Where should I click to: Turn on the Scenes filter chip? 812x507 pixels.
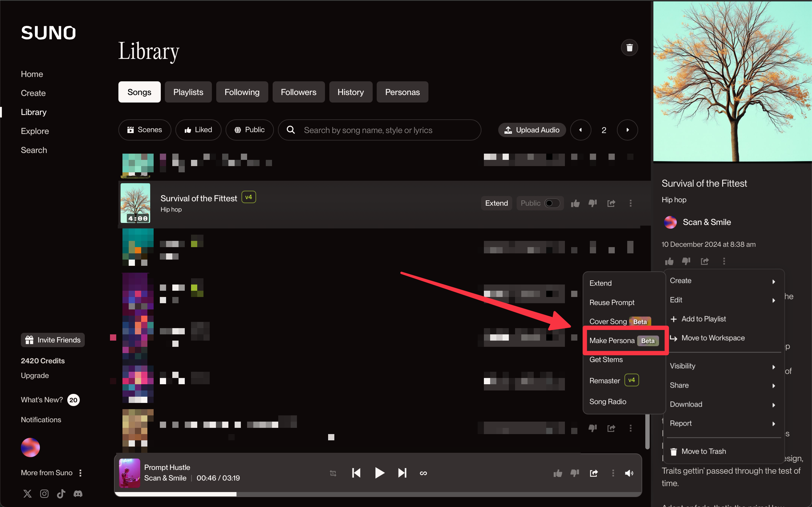click(145, 130)
